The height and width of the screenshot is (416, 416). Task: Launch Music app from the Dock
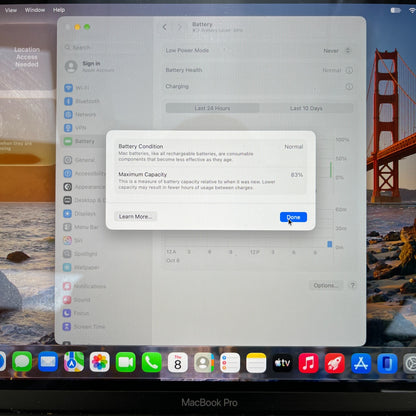point(309,363)
